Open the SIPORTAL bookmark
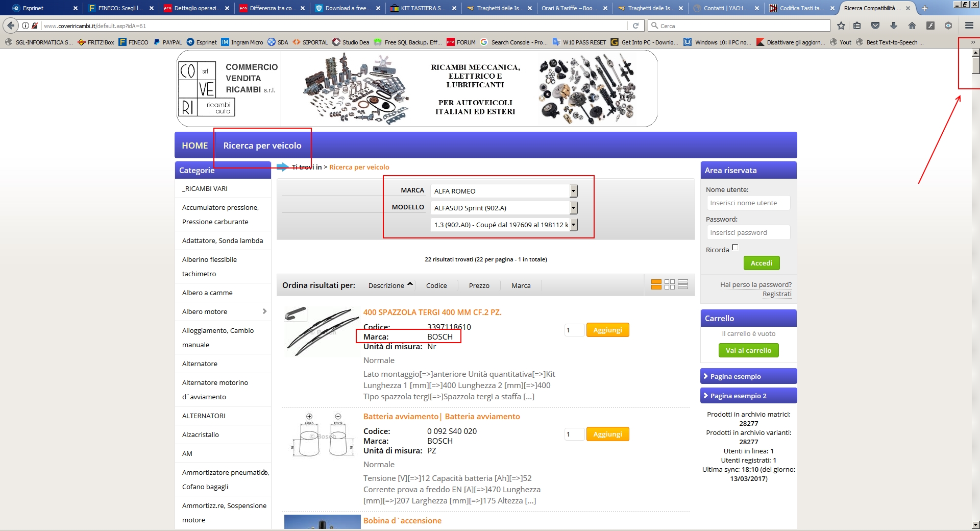The image size is (980, 531). coord(310,42)
